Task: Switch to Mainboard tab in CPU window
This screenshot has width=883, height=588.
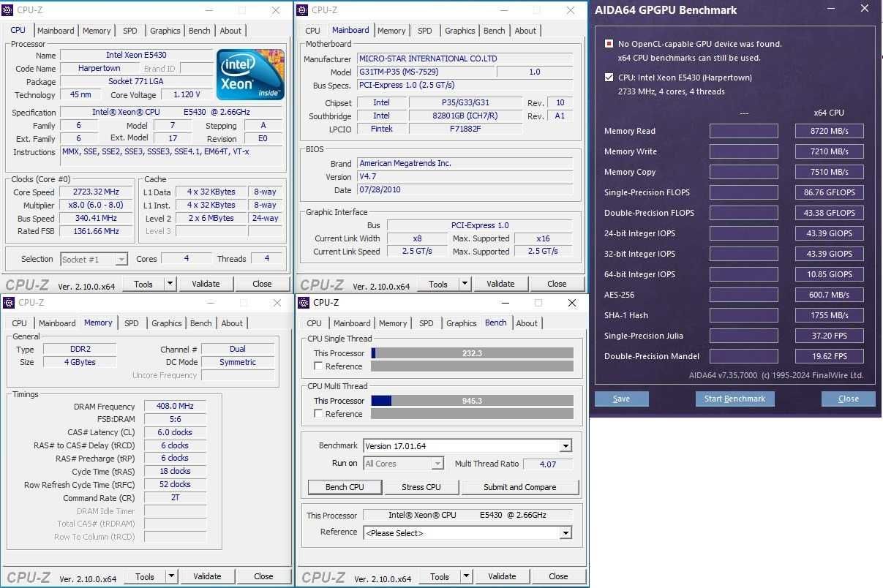Action: coord(56,31)
